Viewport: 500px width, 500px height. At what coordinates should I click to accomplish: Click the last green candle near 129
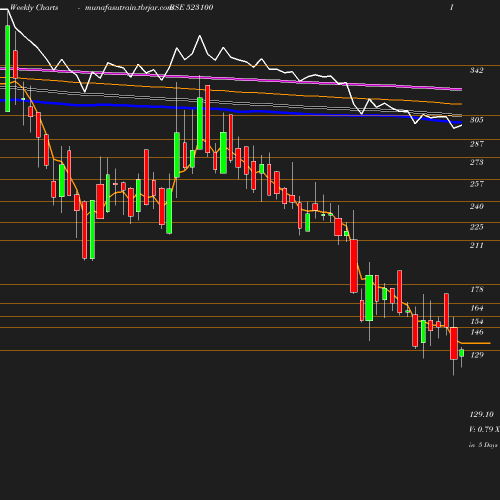(x=462, y=353)
